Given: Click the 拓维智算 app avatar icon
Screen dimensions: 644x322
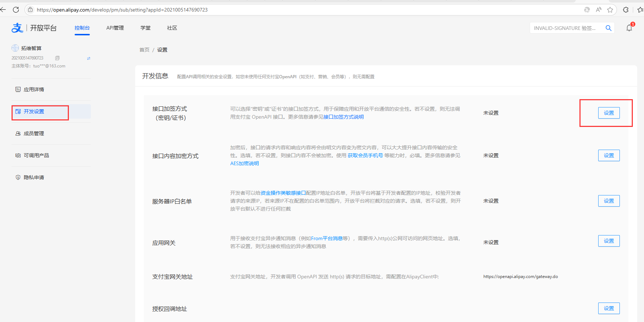Looking at the screenshot, I should click(x=15, y=48).
